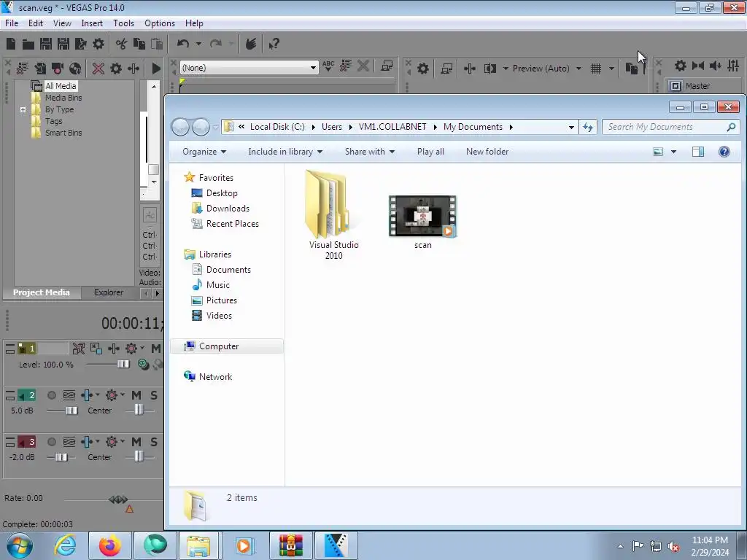Solo audio track 2
Image resolution: width=747 pixels, height=560 pixels.
coord(153,395)
